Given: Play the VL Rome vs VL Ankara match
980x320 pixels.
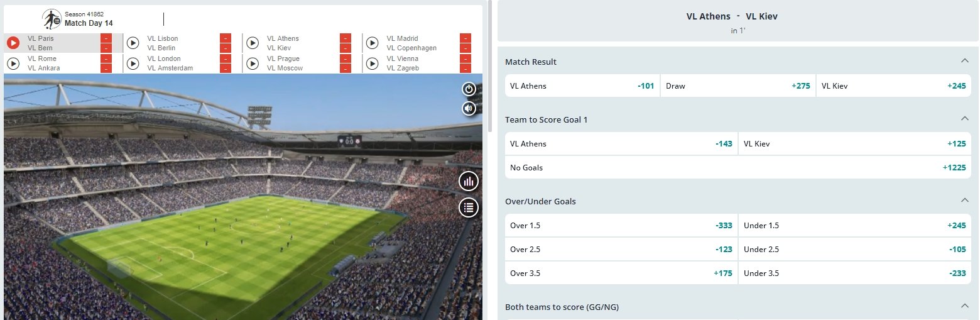Looking at the screenshot, I should (13, 63).
